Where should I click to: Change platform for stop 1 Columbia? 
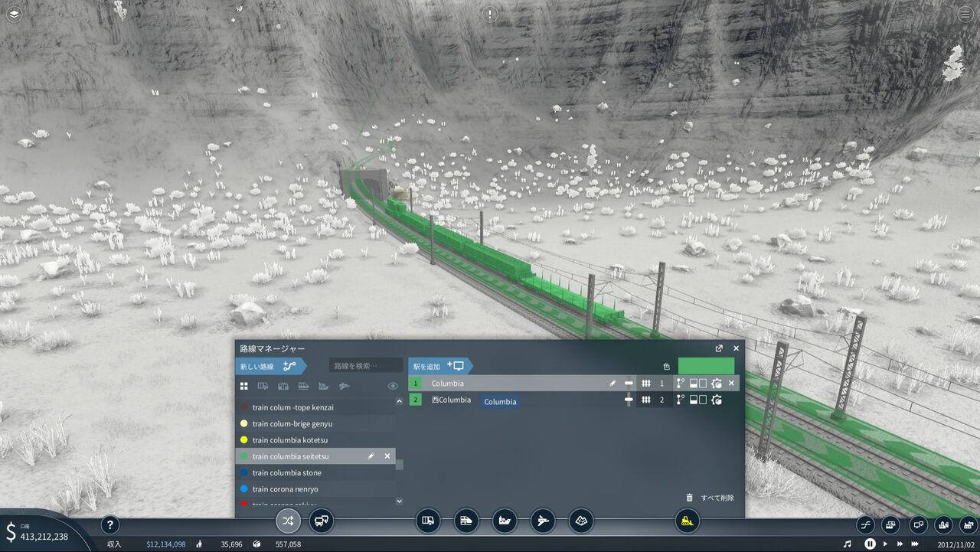[655, 383]
